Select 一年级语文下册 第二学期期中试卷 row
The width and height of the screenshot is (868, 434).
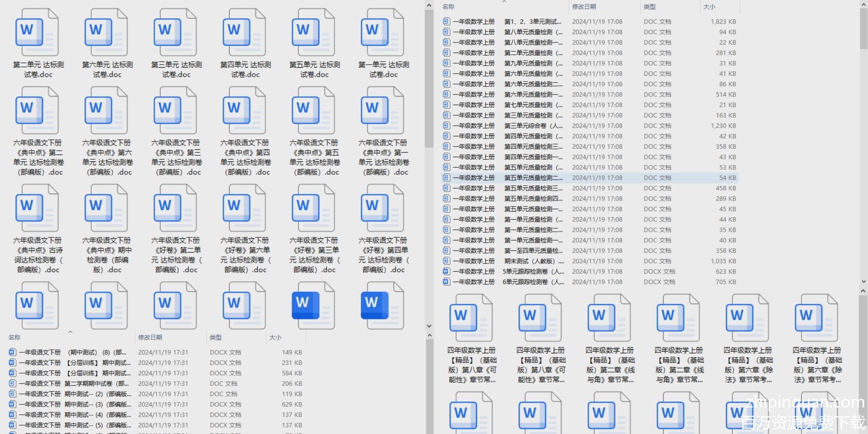click(96, 384)
